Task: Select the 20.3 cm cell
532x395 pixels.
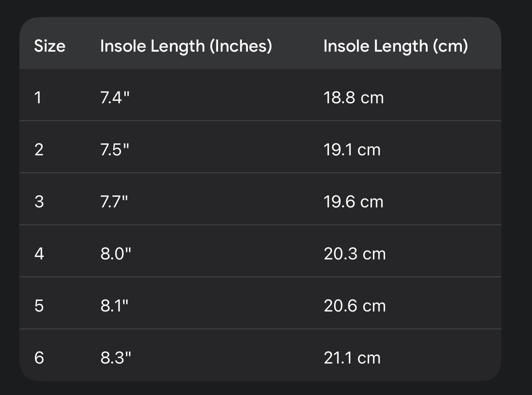Action: [355, 254]
